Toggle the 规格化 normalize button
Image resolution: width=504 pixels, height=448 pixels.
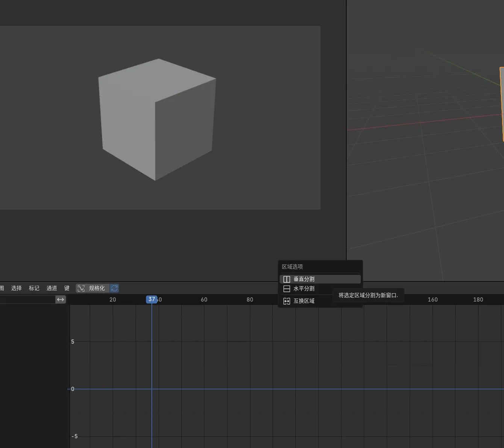[x=92, y=288]
